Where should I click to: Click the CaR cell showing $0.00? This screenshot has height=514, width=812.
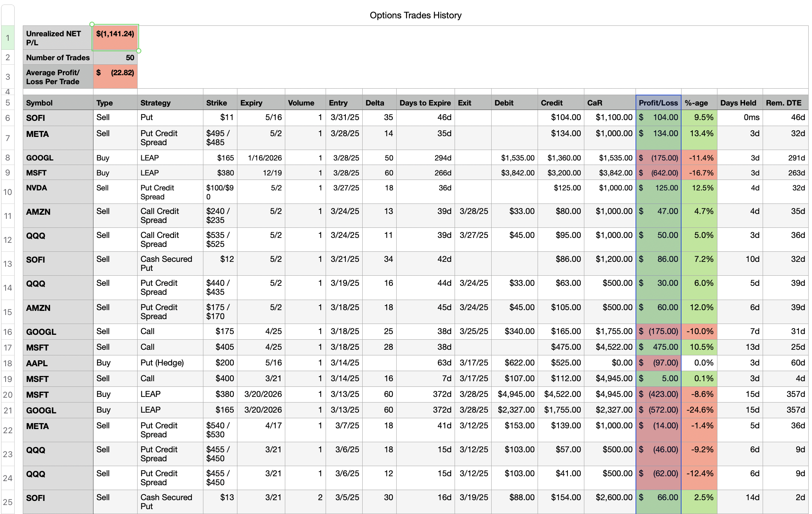click(610, 363)
